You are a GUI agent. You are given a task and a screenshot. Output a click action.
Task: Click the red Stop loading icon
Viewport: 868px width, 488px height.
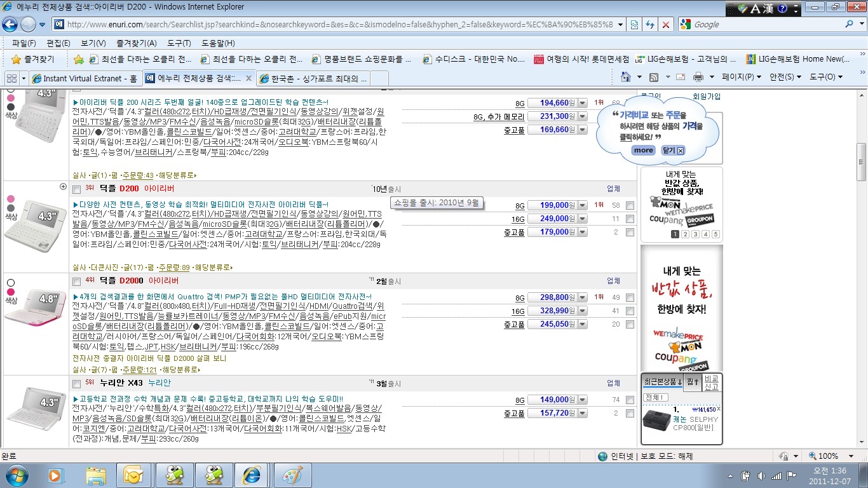[665, 25]
